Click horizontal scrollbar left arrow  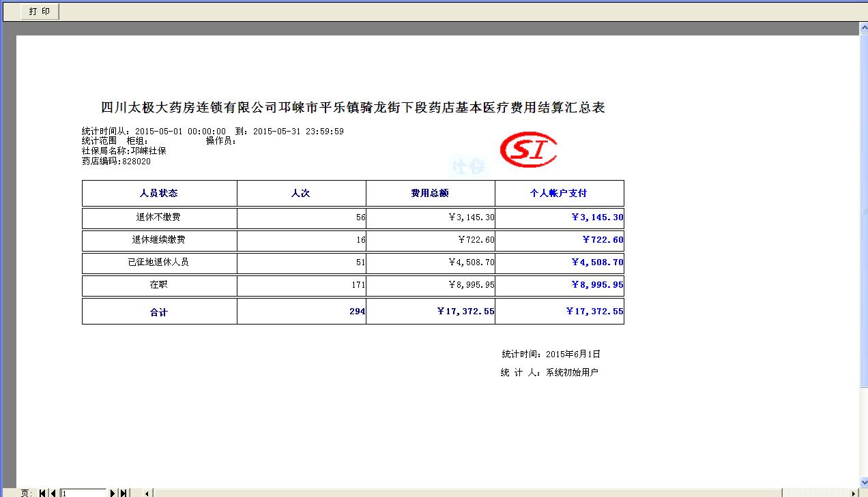point(147,493)
